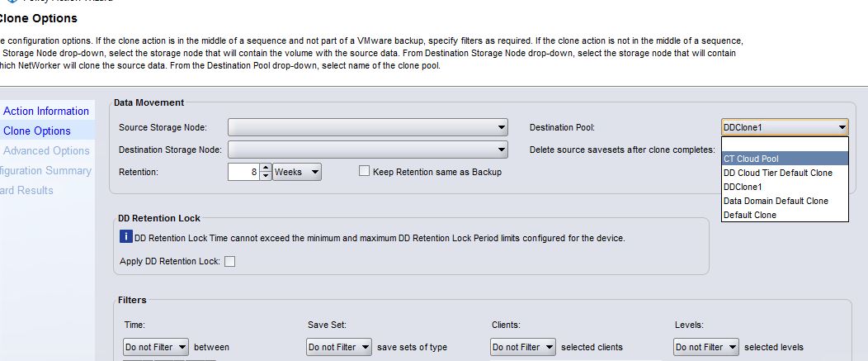
Task: Pick DDClone1 in the pool list
Action: tap(784, 187)
